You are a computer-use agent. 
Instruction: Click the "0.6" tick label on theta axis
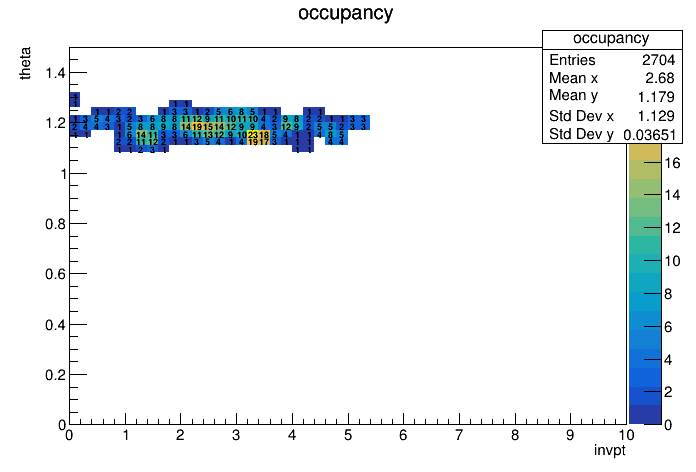55,274
